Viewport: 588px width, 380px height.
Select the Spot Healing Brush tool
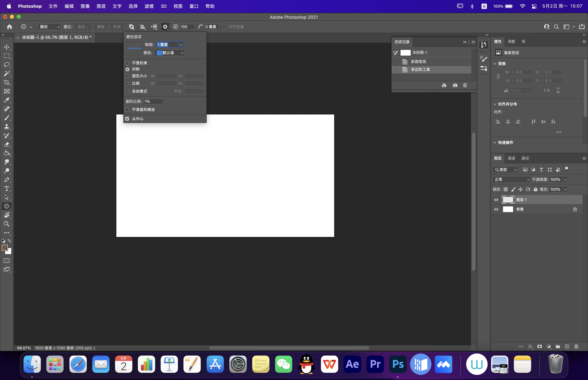click(7, 109)
